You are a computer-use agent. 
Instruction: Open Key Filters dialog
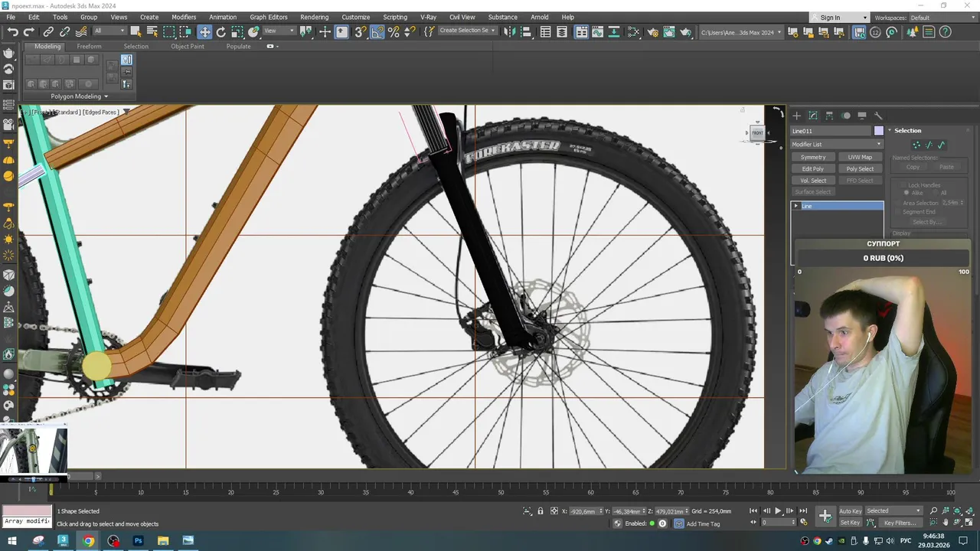pos(900,523)
